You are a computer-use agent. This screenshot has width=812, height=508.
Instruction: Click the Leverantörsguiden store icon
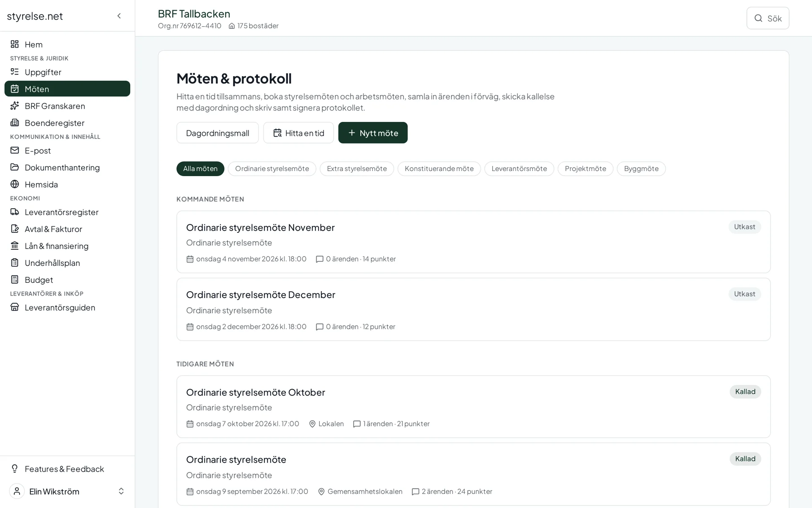tap(15, 307)
